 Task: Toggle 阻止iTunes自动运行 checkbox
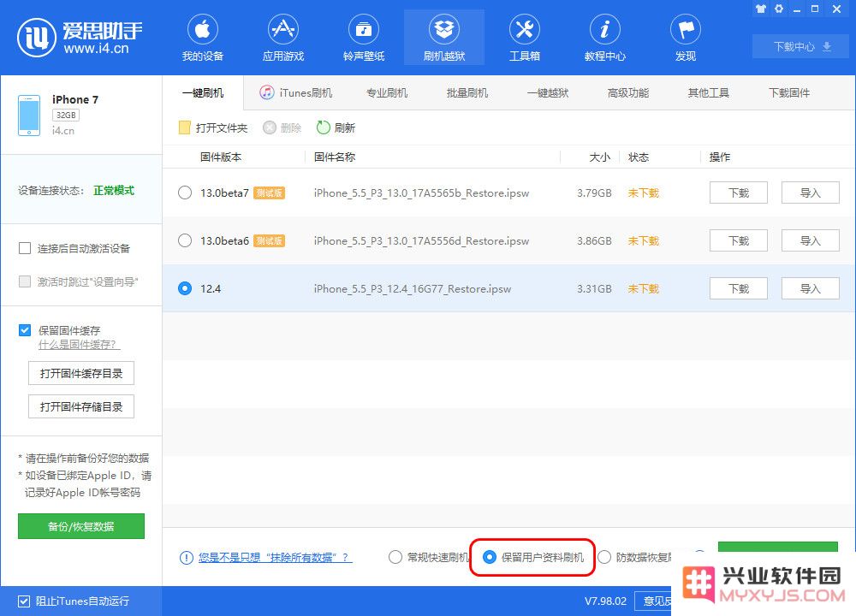pos(23,601)
